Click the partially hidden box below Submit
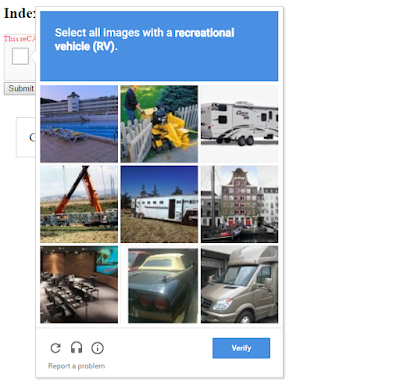Viewport: 400px width, 387px height. coord(26,137)
